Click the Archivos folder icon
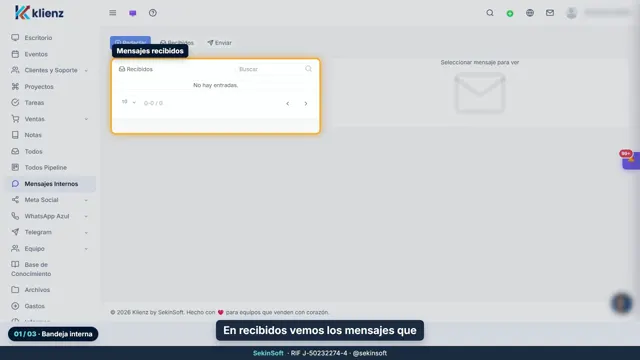Image resolution: width=640 pixels, height=360 pixels. coord(15,289)
